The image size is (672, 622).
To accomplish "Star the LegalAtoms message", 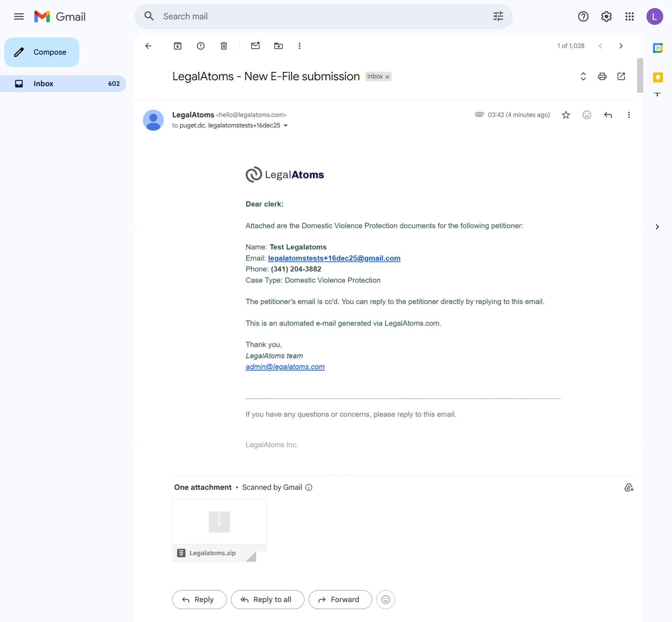I will [566, 115].
